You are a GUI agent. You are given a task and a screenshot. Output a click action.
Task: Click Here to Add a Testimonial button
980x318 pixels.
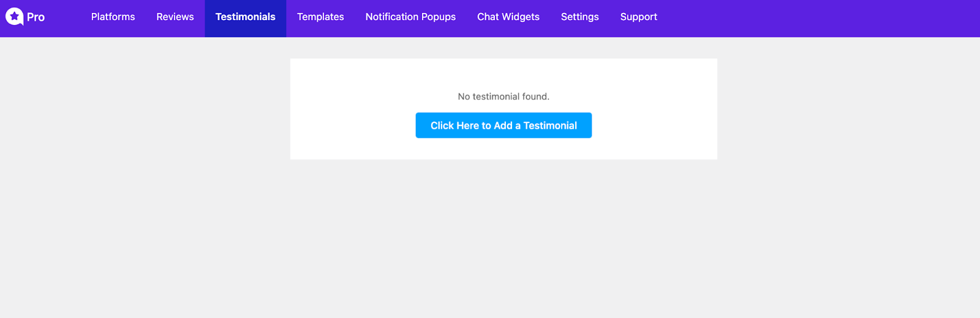point(503,125)
